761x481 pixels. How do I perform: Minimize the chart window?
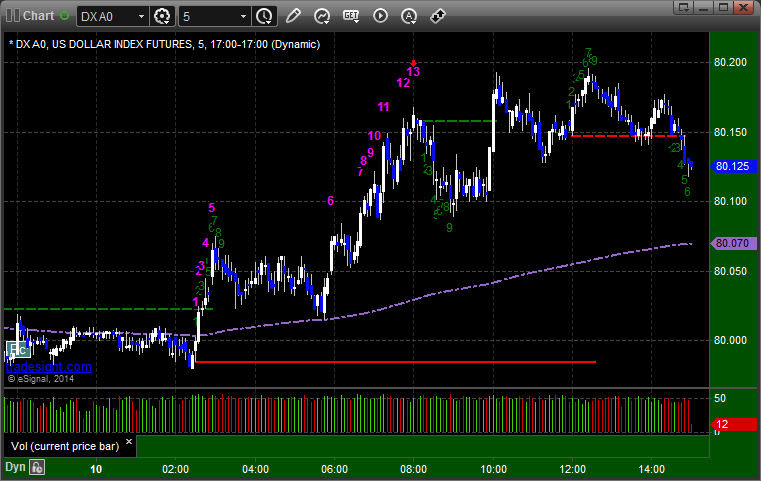pyautogui.click(x=704, y=7)
